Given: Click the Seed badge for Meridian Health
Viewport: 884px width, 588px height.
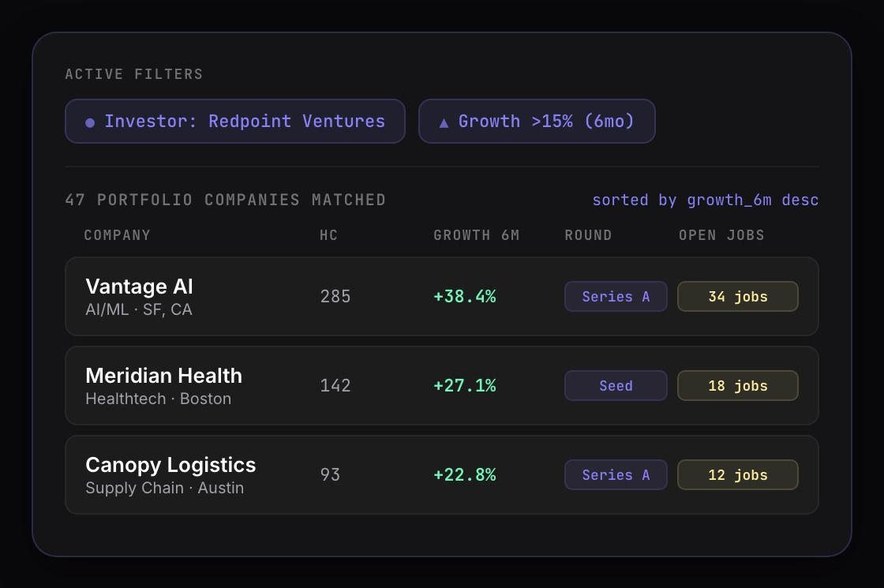Looking at the screenshot, I should point(616,386).
